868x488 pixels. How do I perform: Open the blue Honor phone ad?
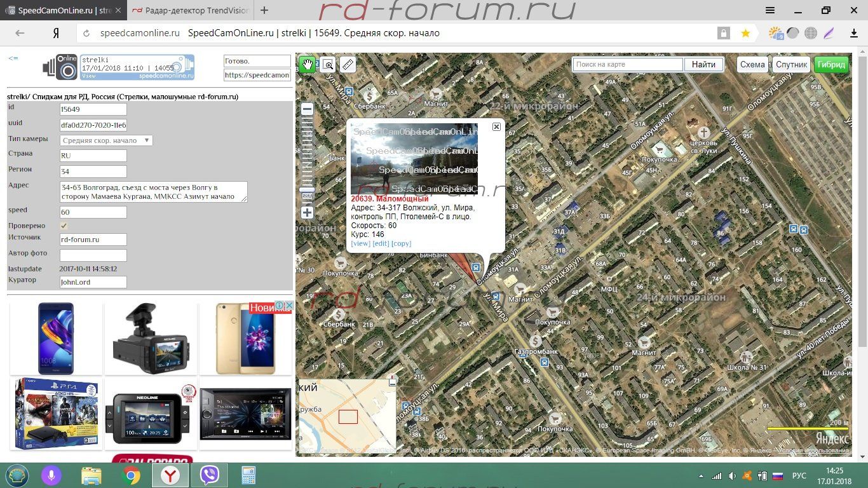pyautogui.click(x=56, y=338)
